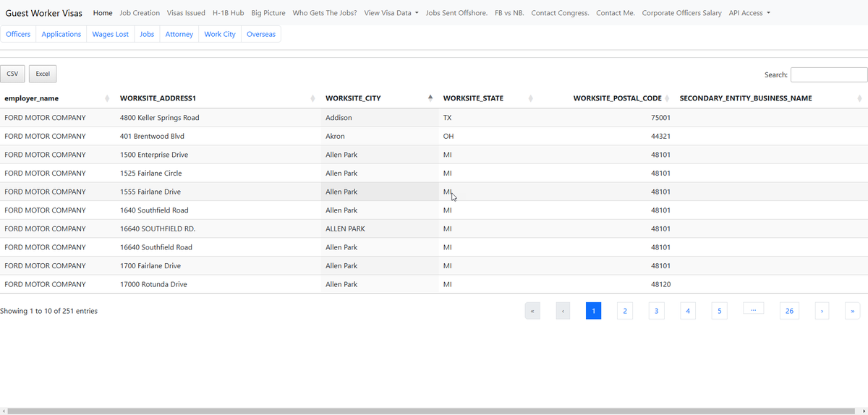Image resolution: width=868 pixels, height=415 pixels.
Task: Open the H-1B Hub page
Action: click(x=228, y=13)
